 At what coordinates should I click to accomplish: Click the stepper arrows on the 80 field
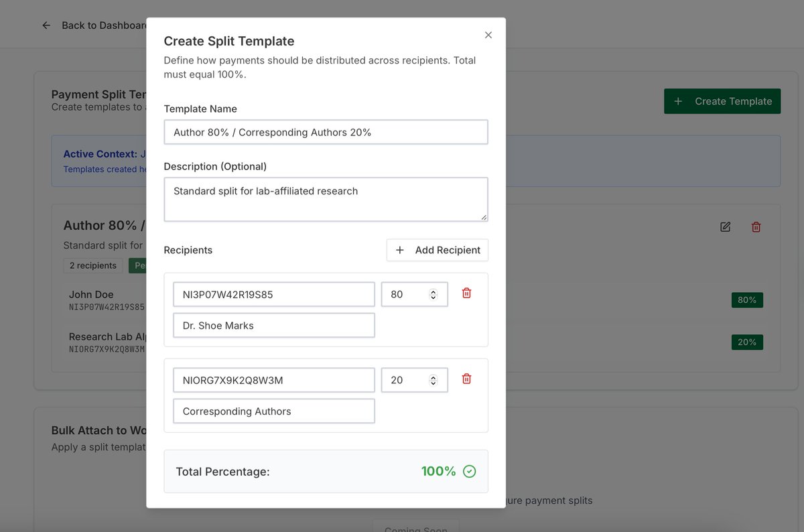pos(433,294)
